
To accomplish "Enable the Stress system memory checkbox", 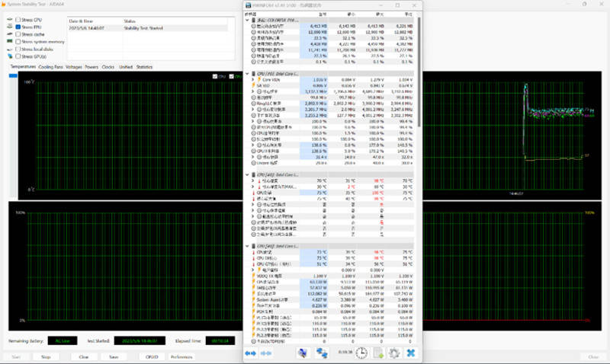I will [18, 41].
